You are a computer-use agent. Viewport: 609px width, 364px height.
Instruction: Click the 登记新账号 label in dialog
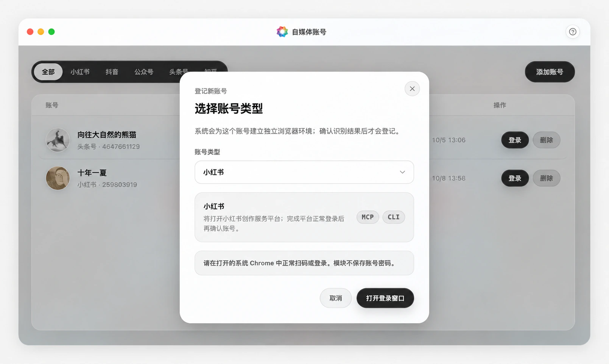tap(211, 91)
